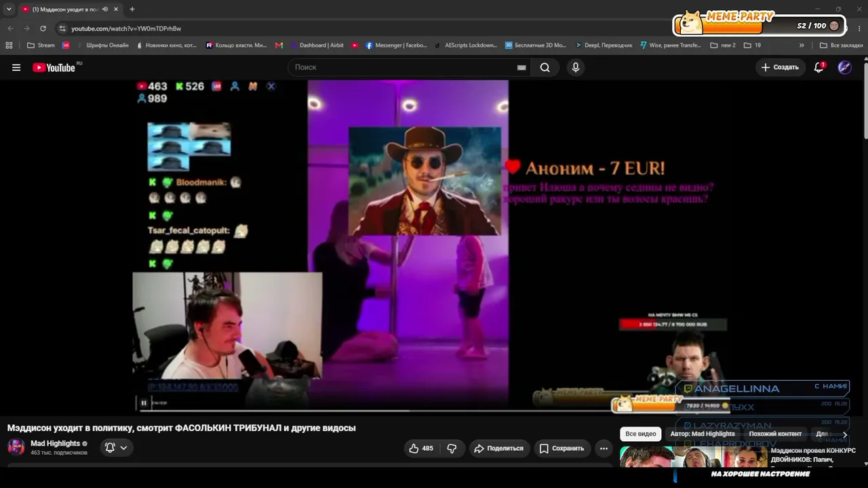Open the YouTube bookmark icon next to Airbit
The height and width of the screenshot is (488, 868).
point(355,45)
